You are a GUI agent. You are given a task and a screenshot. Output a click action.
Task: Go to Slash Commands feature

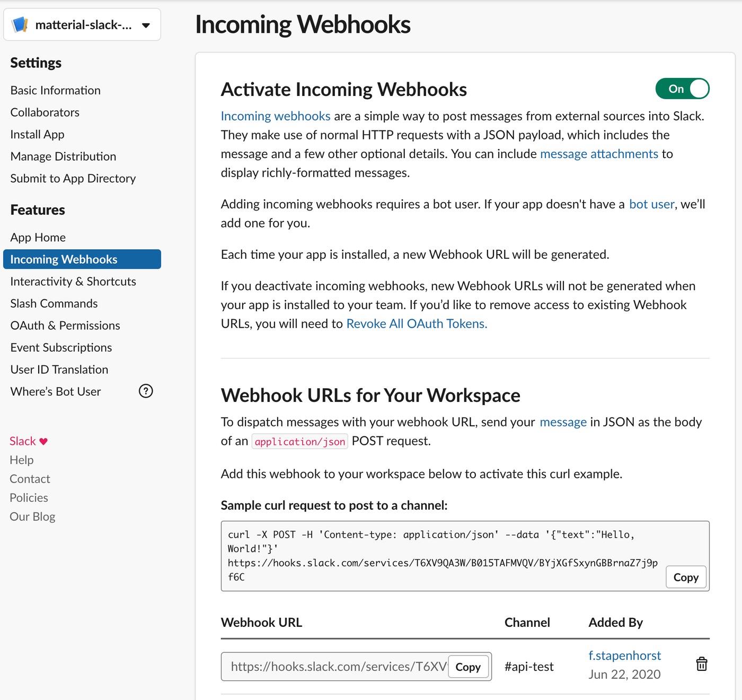54,303
